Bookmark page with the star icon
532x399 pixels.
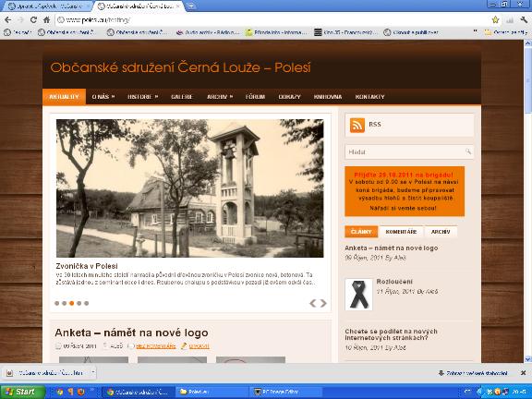click(495, 20)
